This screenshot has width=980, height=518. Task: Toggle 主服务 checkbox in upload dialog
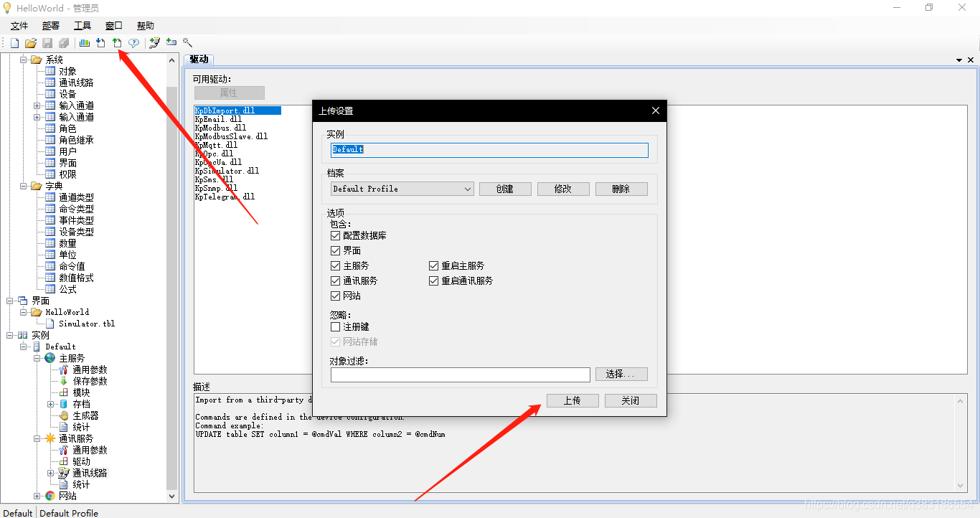(x=335, y=265)
